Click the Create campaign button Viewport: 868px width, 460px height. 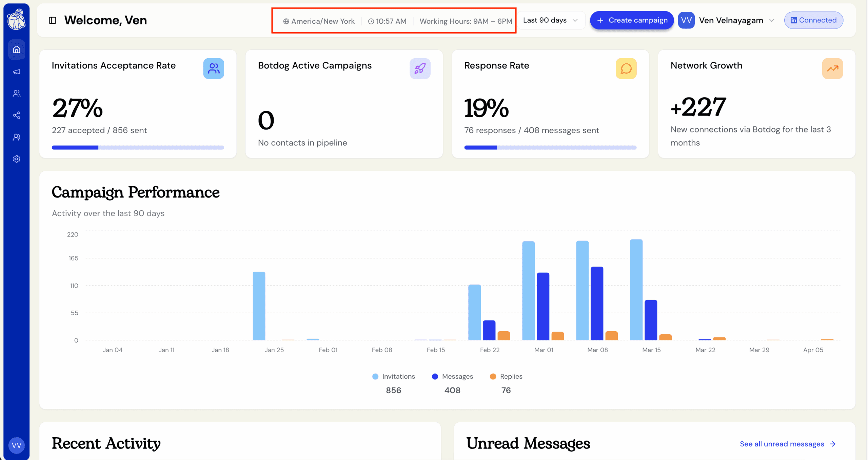point(631,20)
